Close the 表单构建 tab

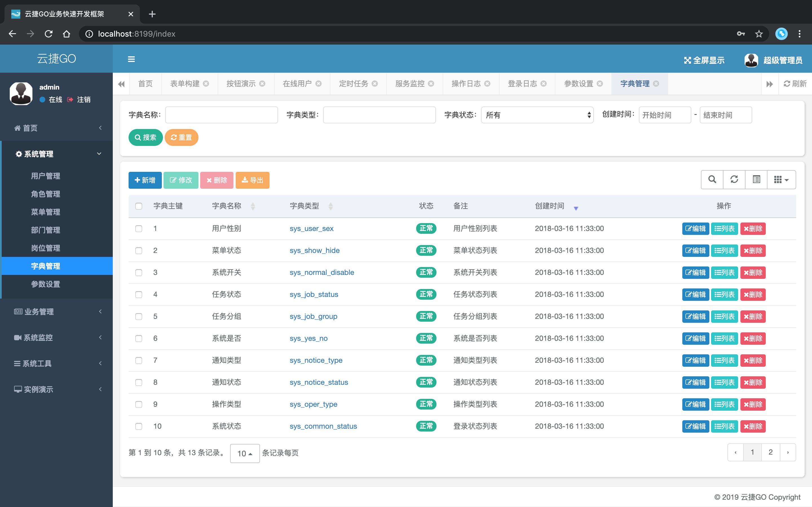coord(206,84)
